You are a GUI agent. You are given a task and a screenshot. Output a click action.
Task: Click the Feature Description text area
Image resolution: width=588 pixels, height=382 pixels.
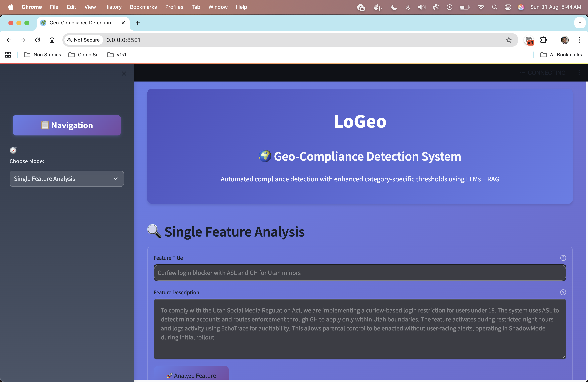point(359,329)
